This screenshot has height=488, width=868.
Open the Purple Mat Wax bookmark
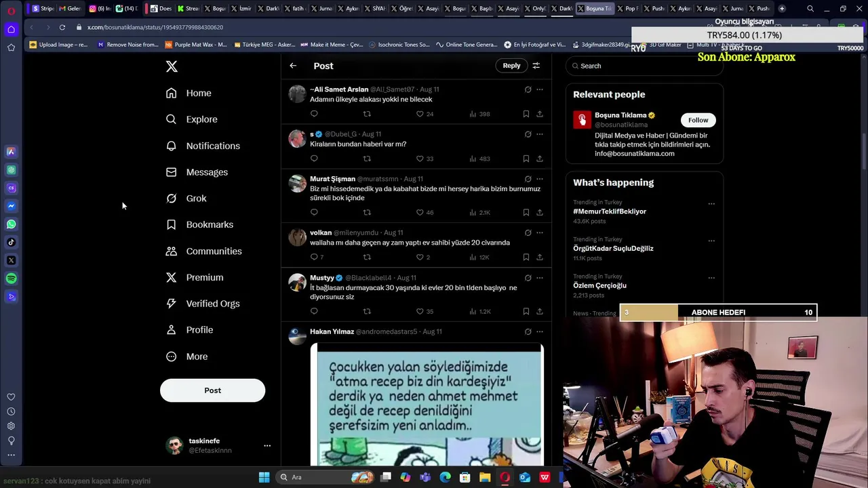tap(196, 45)
